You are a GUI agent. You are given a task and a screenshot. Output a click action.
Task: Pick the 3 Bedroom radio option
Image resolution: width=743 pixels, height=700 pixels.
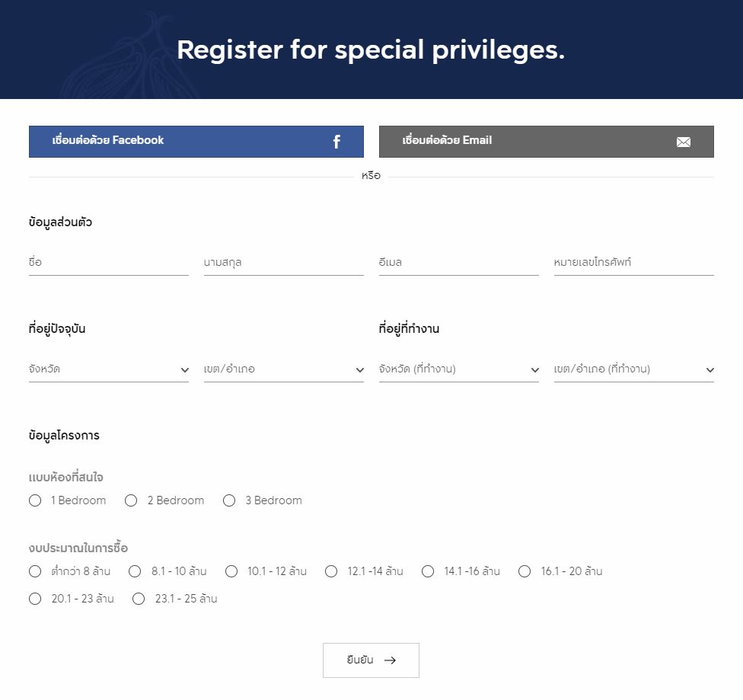click(229, 500)
